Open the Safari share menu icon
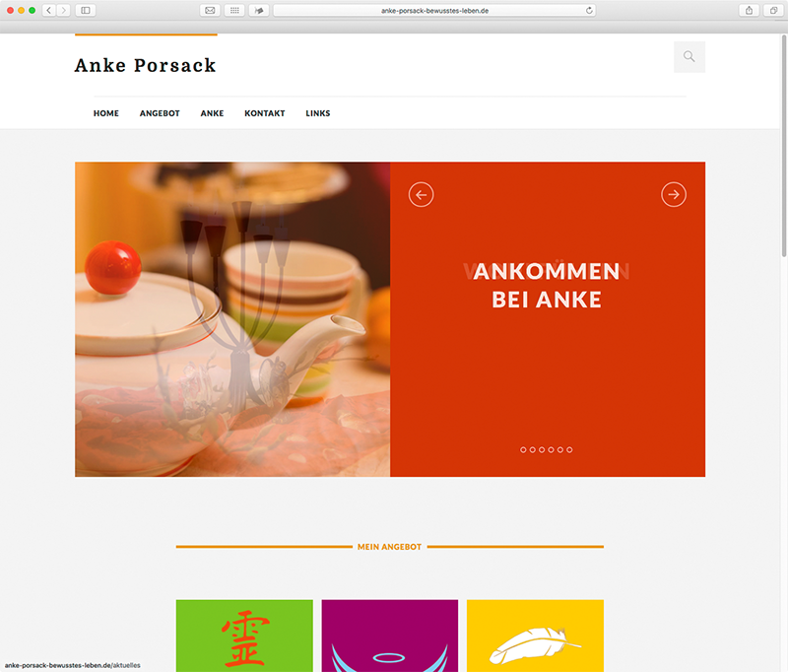 [749, 10]
